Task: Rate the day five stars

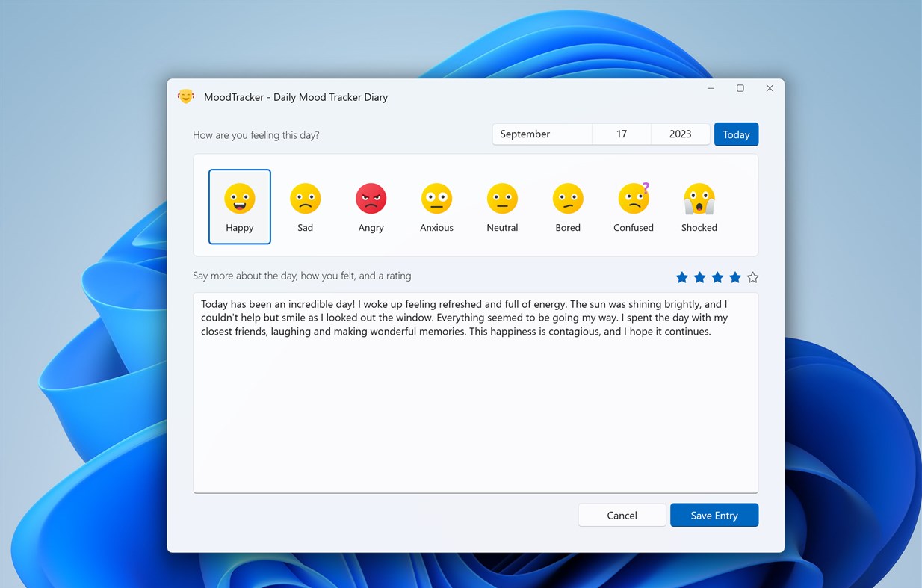Action: coord(752,277)
